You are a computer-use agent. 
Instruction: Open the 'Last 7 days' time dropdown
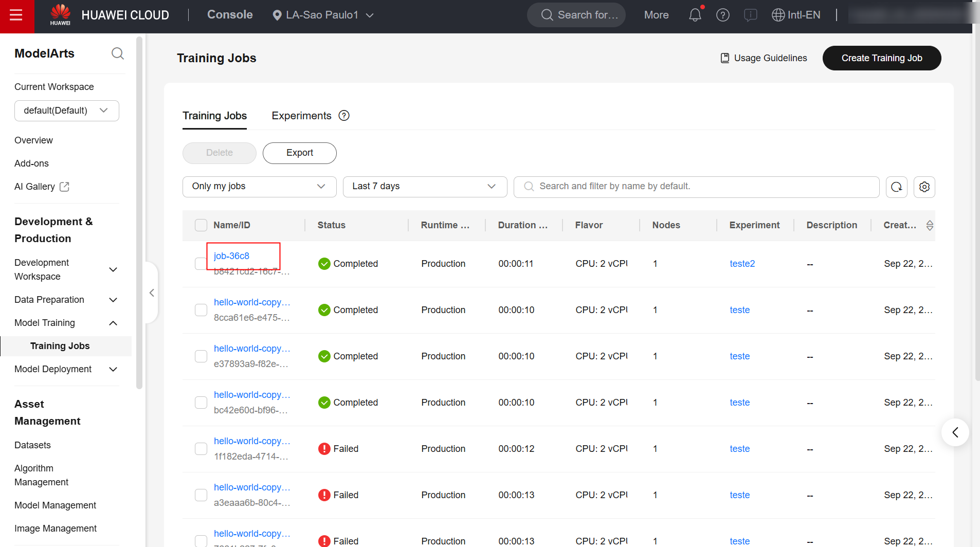pos(425,187)
